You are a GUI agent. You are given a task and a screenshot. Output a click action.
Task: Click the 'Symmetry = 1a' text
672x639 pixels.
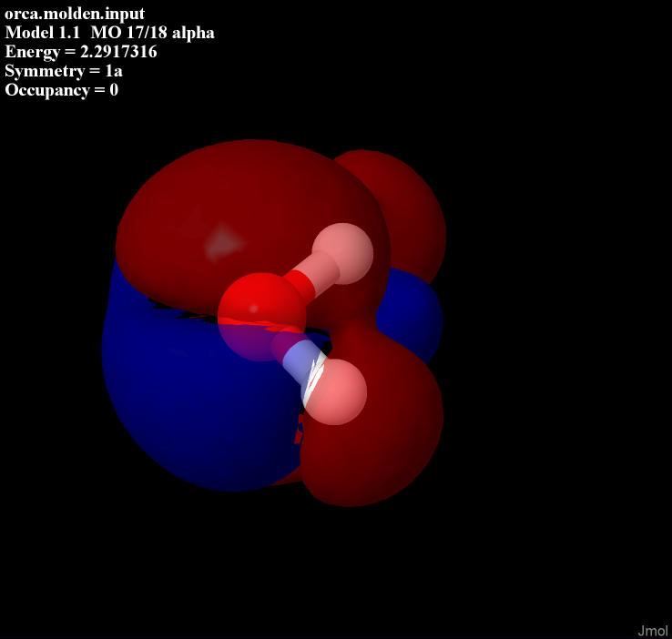[64, 71]
